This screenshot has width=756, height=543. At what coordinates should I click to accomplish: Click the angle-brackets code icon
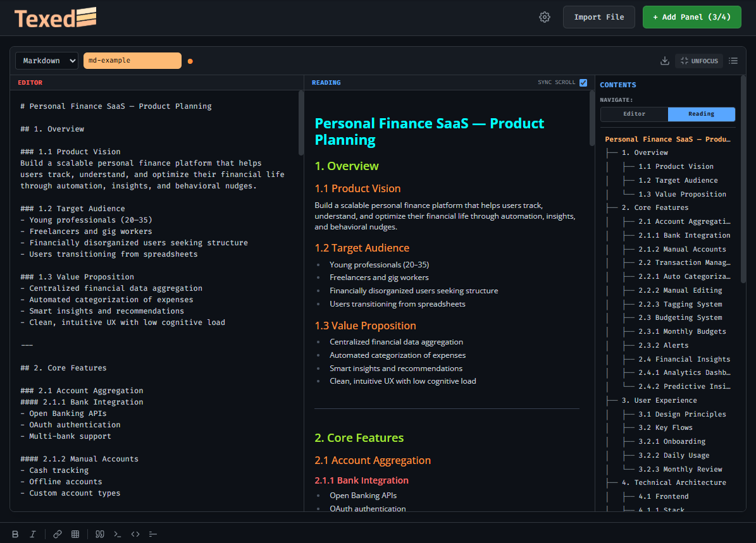[x=135, y=534]
